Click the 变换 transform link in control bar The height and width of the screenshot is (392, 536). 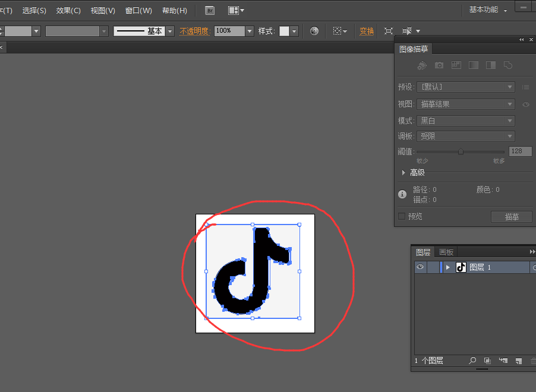pos(367,31)
